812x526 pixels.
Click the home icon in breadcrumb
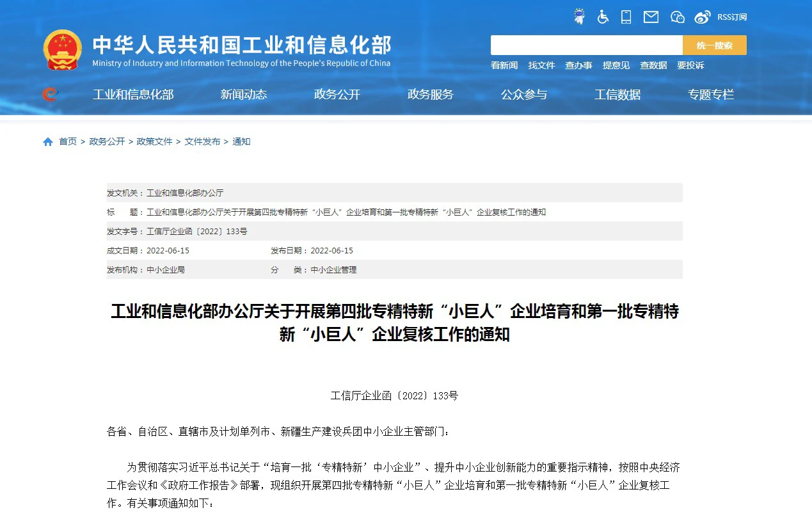coord(48,142)
